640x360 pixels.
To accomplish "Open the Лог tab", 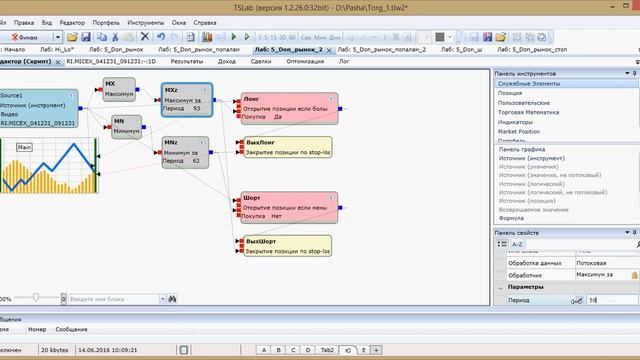I will point(344,62).
